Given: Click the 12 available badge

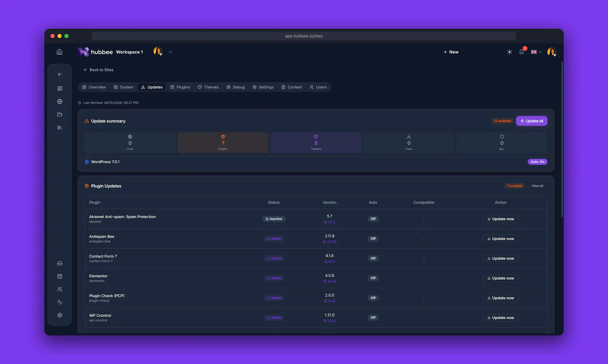Looking at the screenshot, I should pos(502,121).
